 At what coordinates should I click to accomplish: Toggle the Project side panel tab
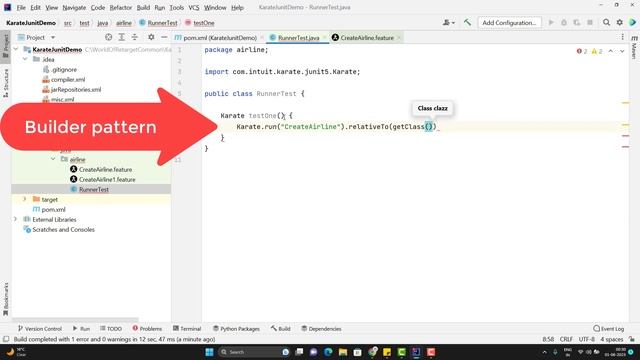(x=6, y=47)
